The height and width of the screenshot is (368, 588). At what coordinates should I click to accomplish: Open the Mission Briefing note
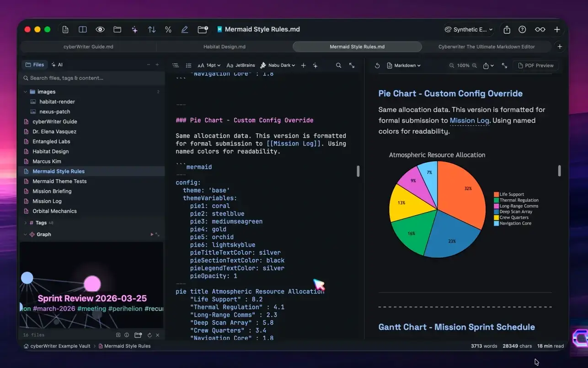(x=52, y=191)
